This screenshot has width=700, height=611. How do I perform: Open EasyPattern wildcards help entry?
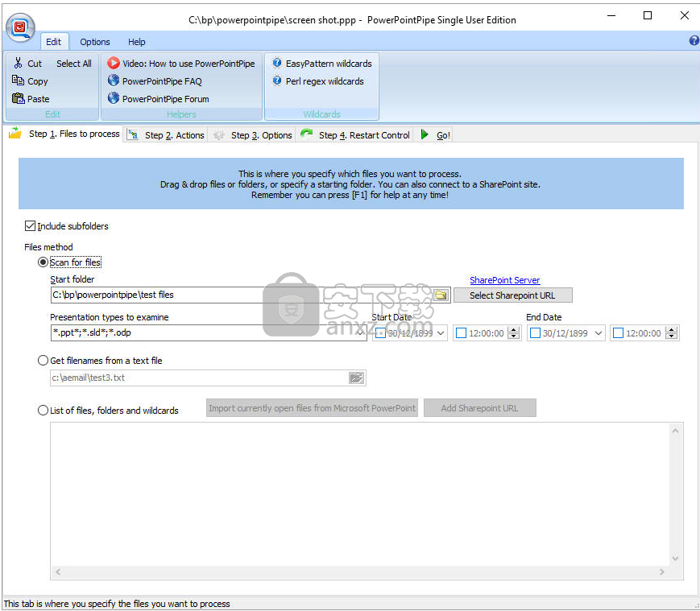[x=322, y=64]
